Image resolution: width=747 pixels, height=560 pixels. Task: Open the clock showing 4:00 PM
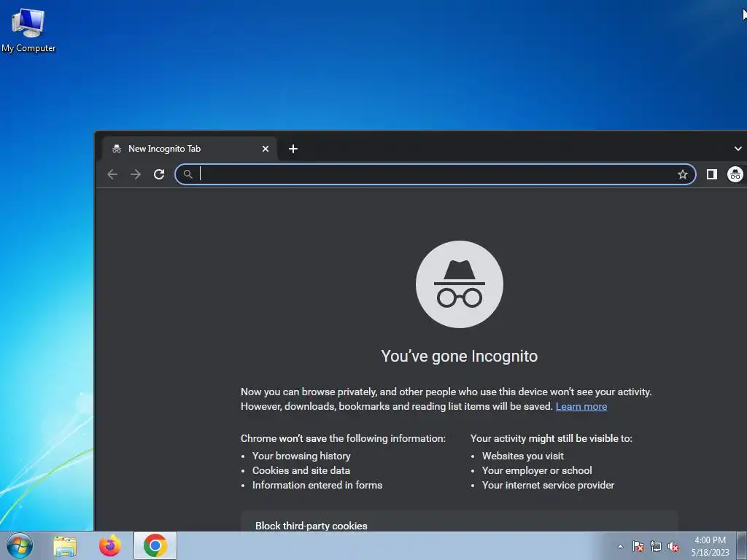[710, 546]
